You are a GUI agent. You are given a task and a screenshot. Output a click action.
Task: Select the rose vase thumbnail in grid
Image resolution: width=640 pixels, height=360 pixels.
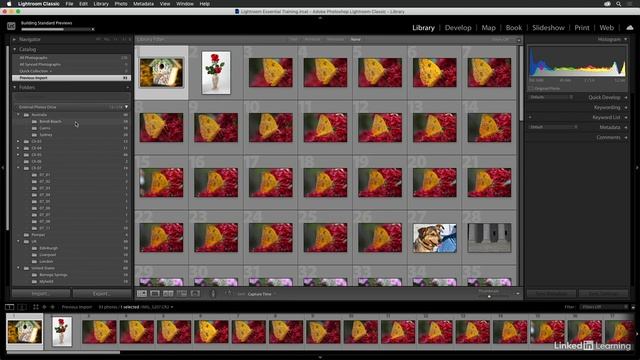pos(216,73)
